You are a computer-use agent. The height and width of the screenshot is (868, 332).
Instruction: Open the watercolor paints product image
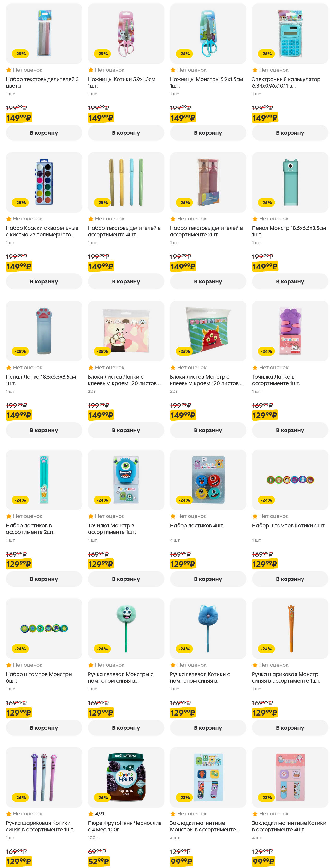pos(44,182)
